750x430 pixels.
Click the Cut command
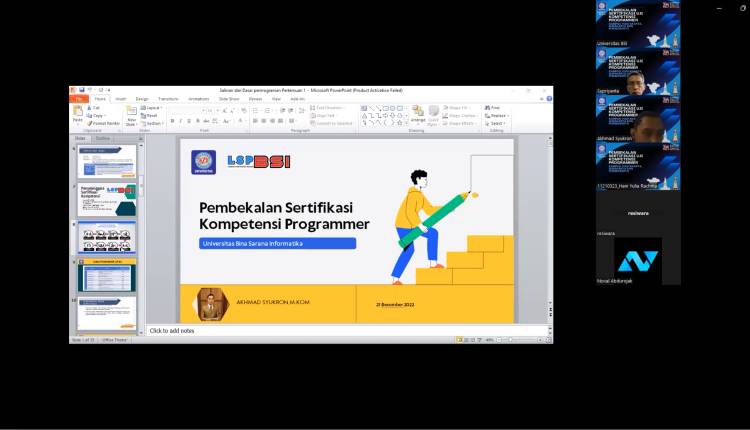(94, 108)
